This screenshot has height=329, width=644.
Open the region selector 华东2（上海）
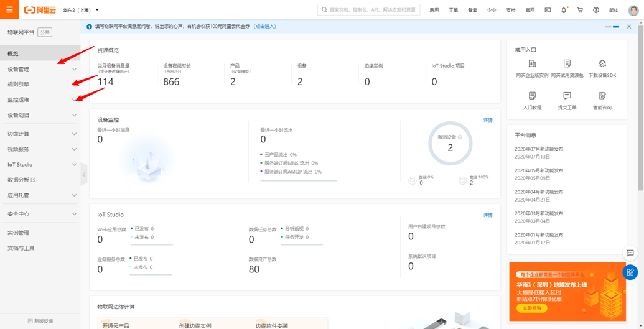tap(80, 9)
